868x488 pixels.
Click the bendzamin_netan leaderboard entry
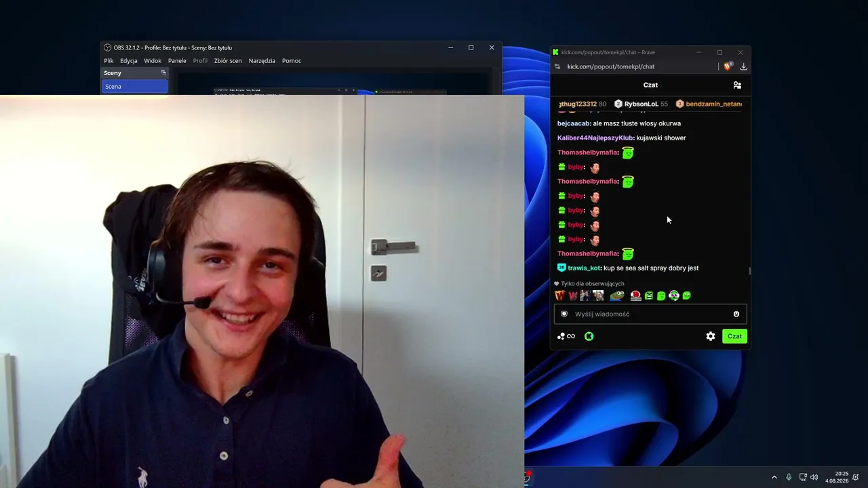709,104
